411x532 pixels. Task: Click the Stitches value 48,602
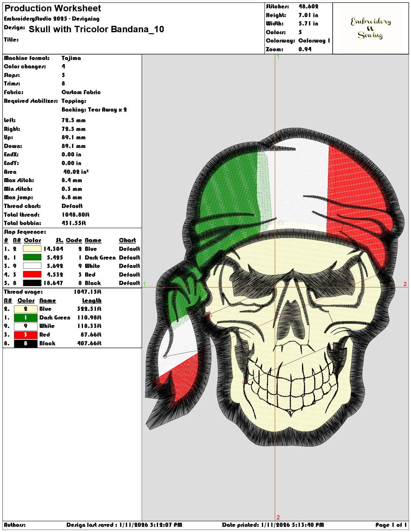coord(308,6)
